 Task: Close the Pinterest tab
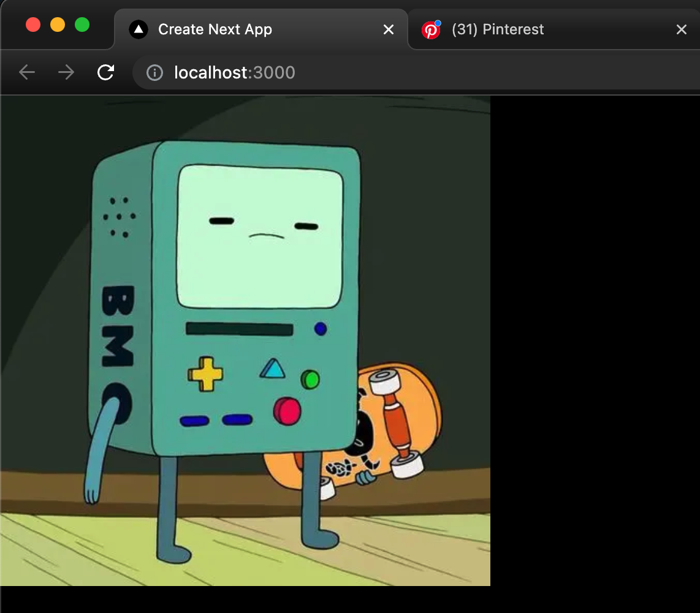(x=681, y=29)
